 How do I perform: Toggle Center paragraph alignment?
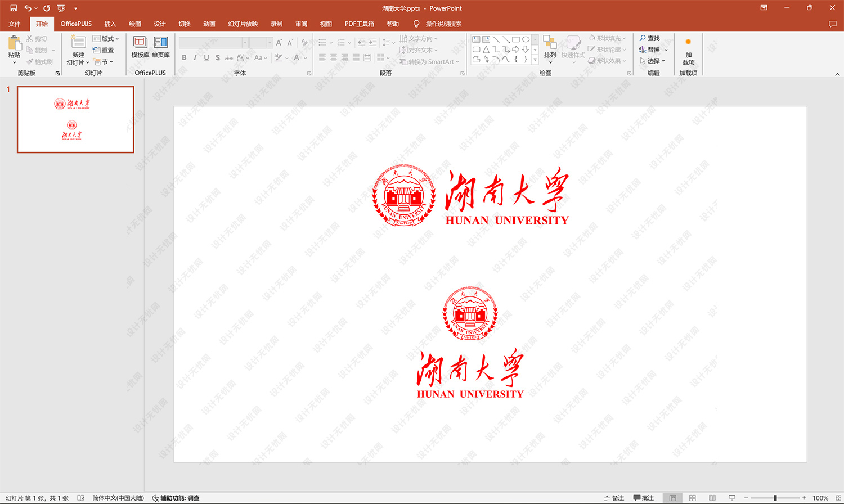[334, 57]
